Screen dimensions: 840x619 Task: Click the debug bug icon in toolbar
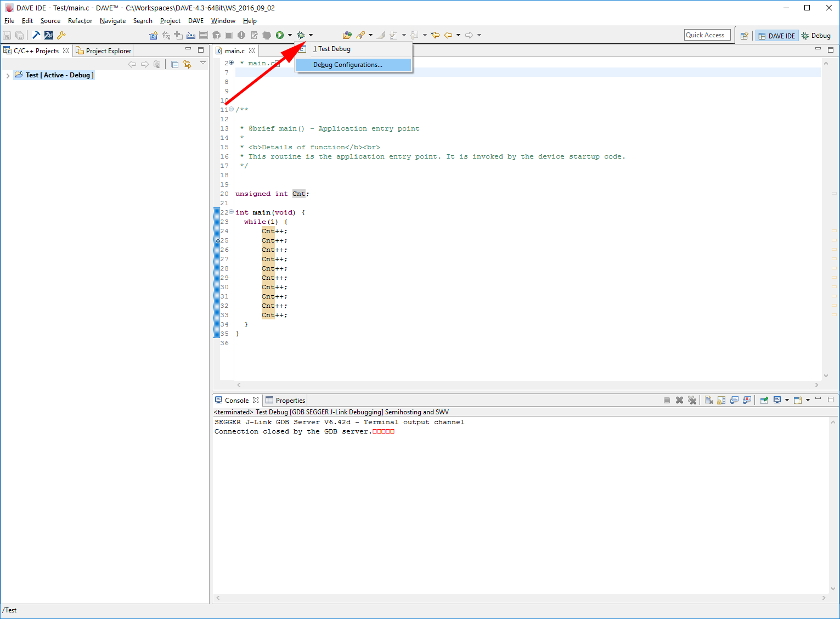click(x=301, y=35)
